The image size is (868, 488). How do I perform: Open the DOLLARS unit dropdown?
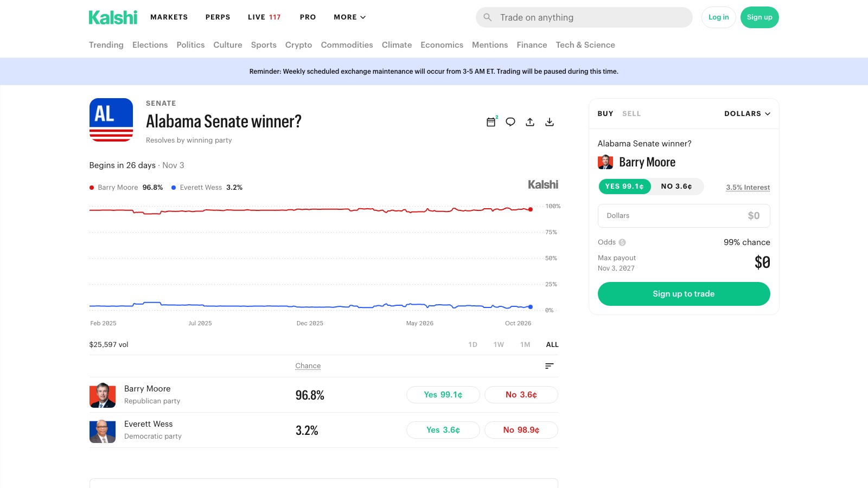tap(747, 114)
